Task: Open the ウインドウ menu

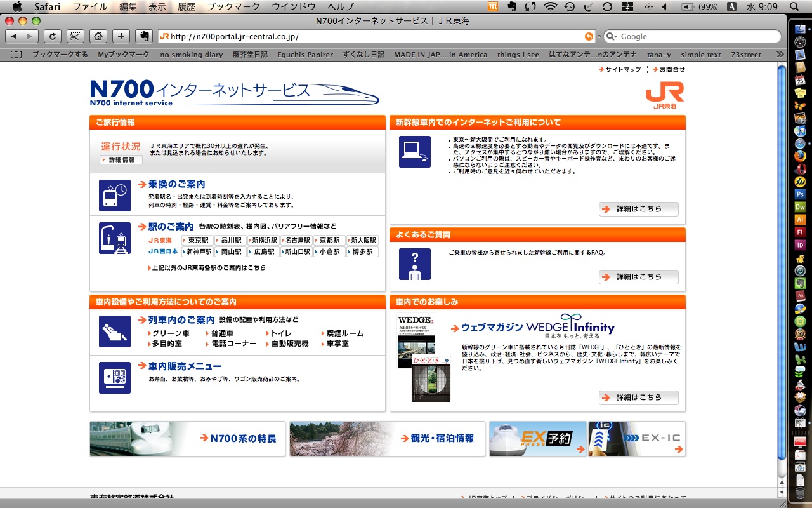Action: [294, 6]
